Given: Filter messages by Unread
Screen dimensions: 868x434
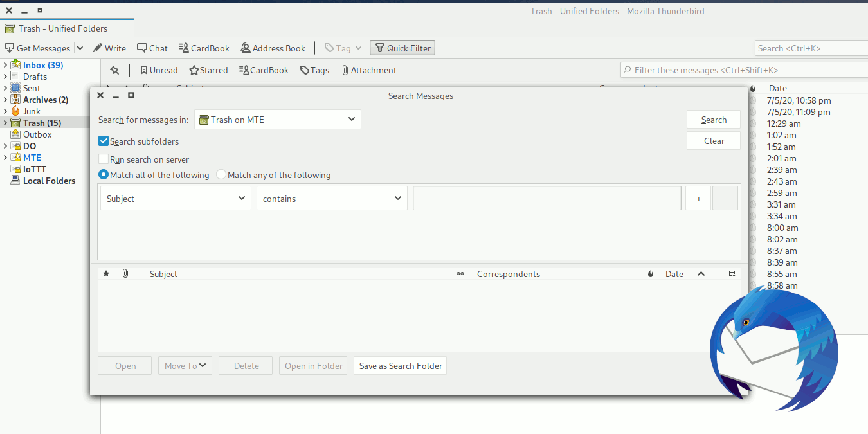Looking at the screenshot, I should pyautogui.click(x=158, y=70).
